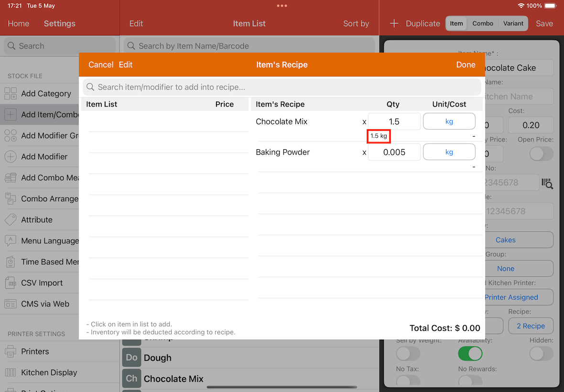Viewport: 564px width, 392px height.
Task: Click the Combo Arrangement icon
Action: [11, 199]
